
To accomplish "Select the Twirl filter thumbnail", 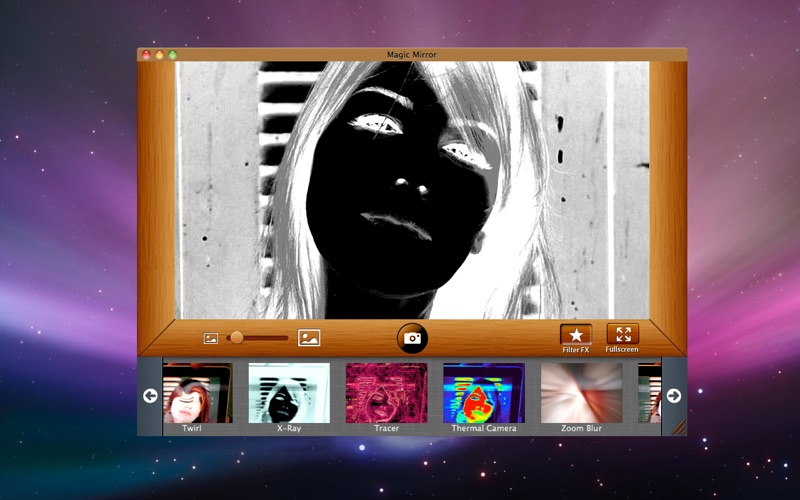I will coord(198,393).
